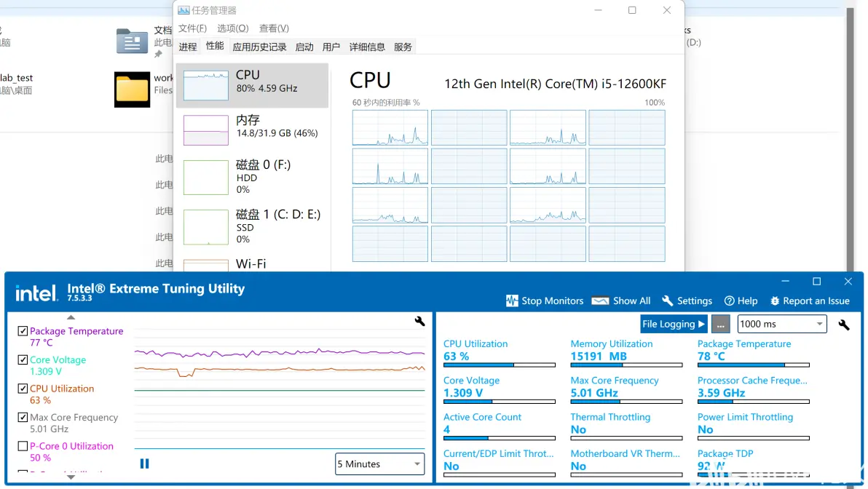The image size is (868, 489).
Task: Uncheck Package Temperature checkbox
Action: (x=23, y=331)
